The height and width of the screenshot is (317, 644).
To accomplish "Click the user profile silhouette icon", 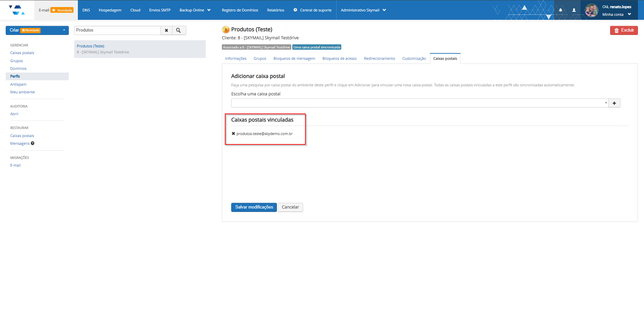I will 574,10.
